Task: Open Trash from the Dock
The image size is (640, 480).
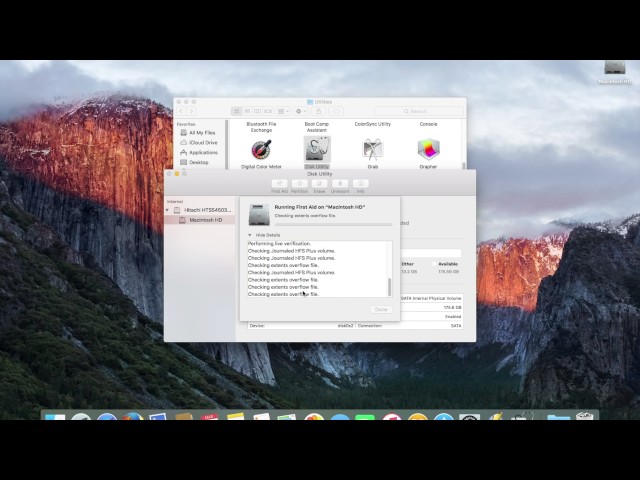Action: tap(584, 416)
